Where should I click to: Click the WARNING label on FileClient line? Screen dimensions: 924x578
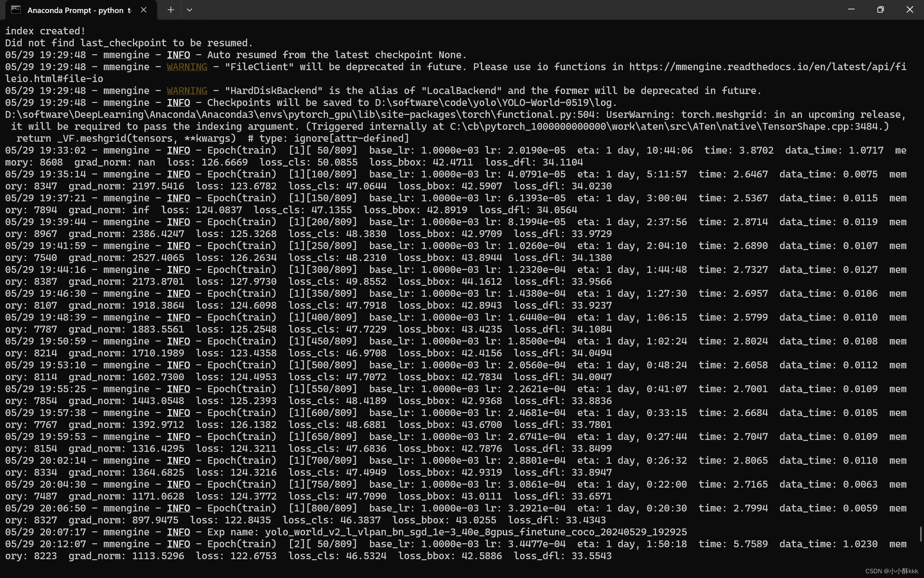tap(187, 67)
